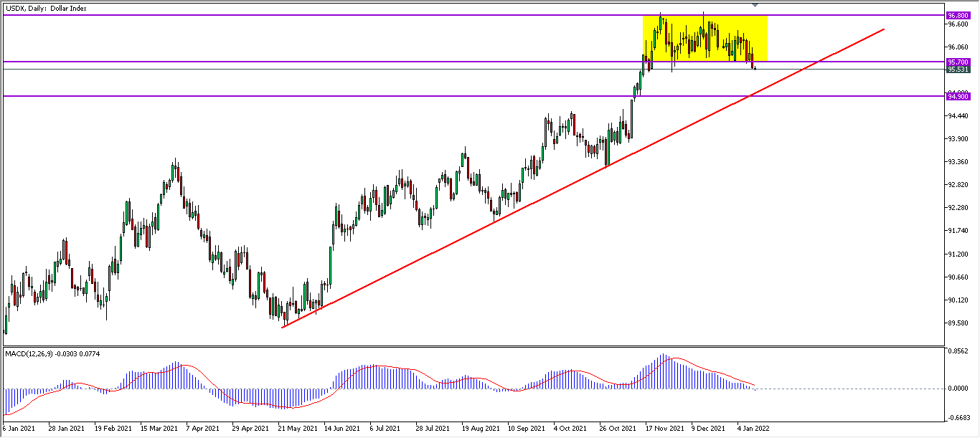
Task: Click the 19 Feb 2021 date label
Action: click(x=112, y=429)
